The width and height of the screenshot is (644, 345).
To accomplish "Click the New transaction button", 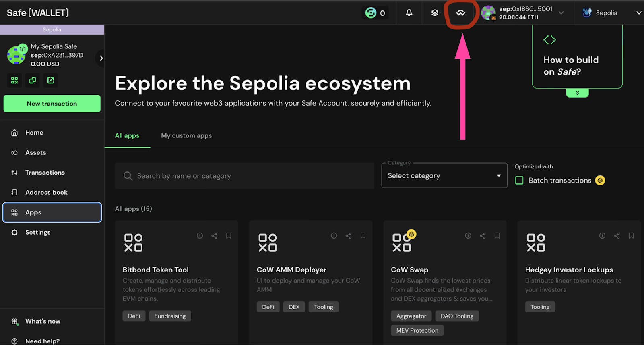I will pyautogui.click(x=52, y=104).
